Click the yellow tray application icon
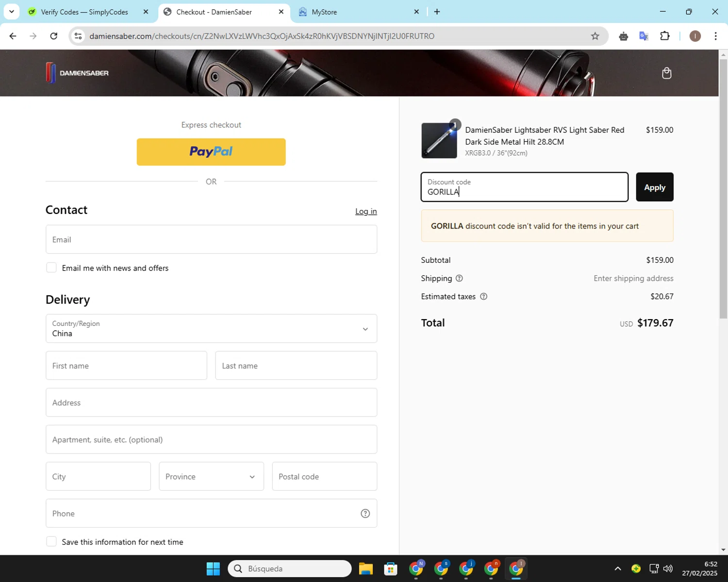 636,568
